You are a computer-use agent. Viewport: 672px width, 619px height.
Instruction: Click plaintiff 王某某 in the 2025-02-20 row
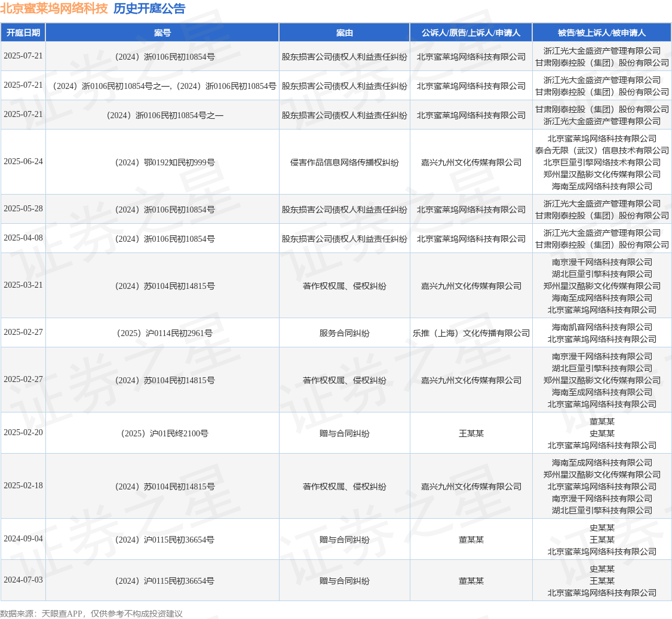click(471, 433)
